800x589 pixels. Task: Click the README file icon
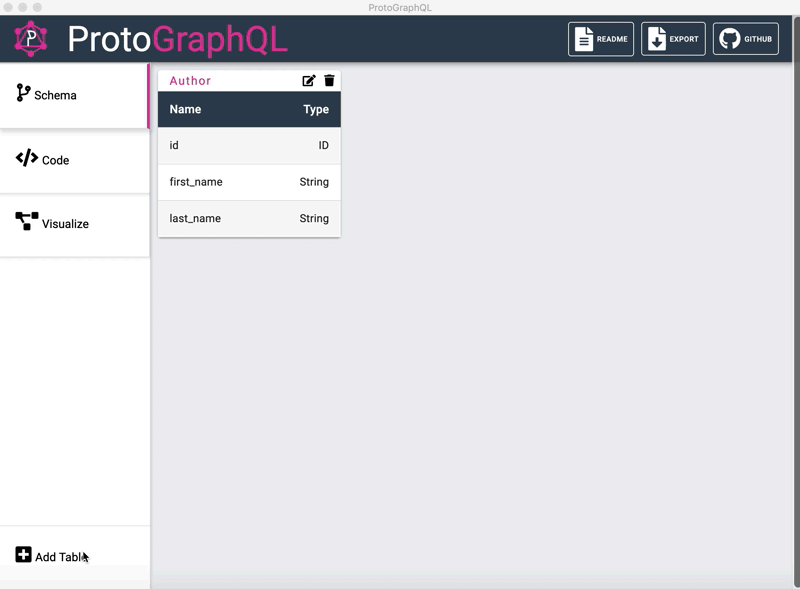click(584, 39)
